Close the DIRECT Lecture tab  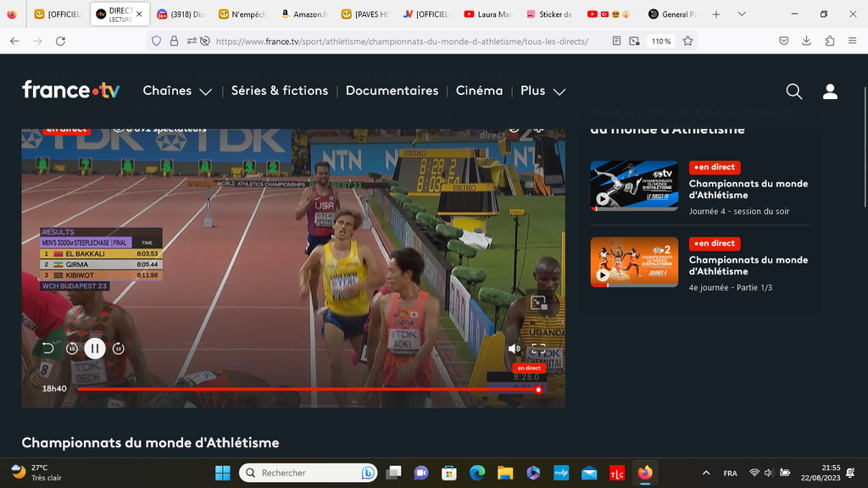coord(139,14)
